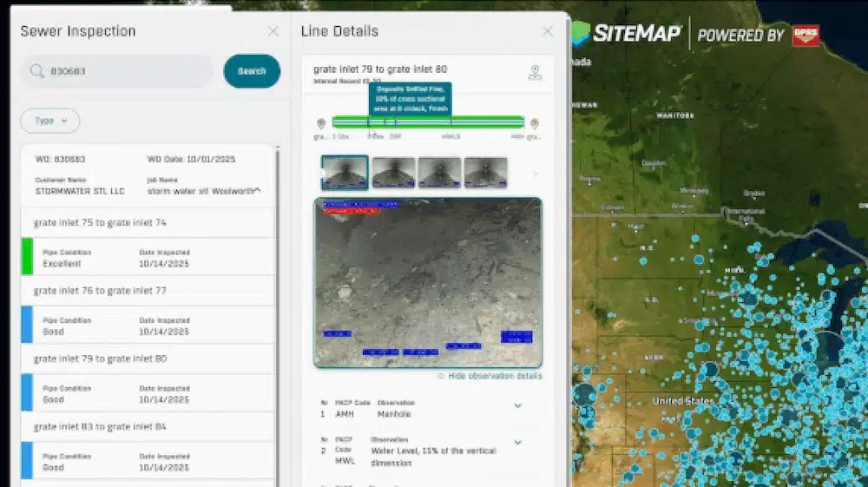Viewport: 868px width, 487px height.
Task: Open the third inspection thumbnail
Action: point(439,173)
